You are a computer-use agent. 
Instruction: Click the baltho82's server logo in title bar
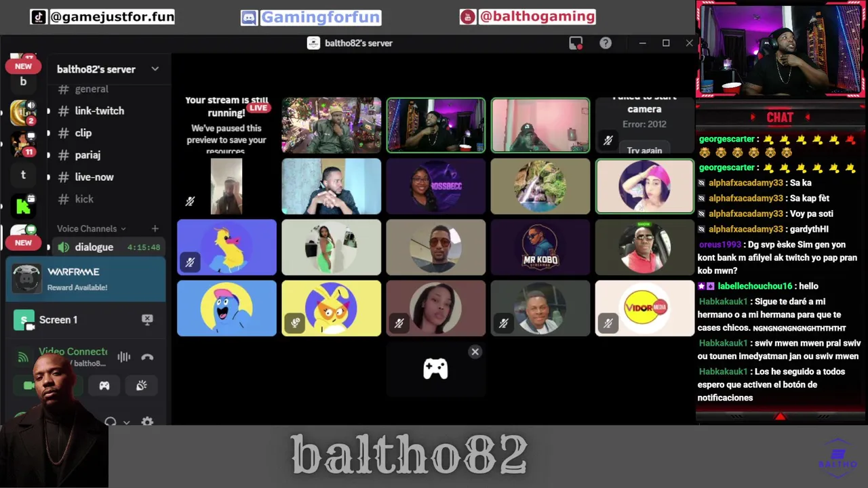tap(313, 43)
